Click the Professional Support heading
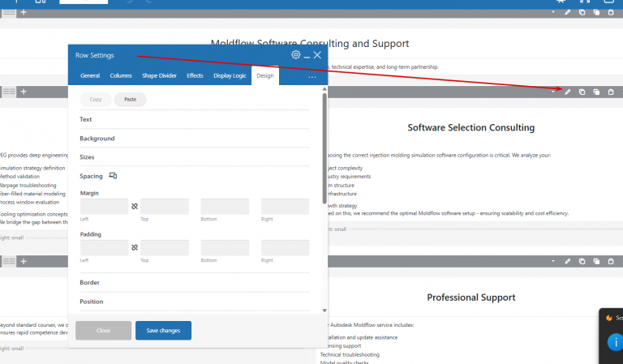This screenshot has width=623, height=364. 470,298
